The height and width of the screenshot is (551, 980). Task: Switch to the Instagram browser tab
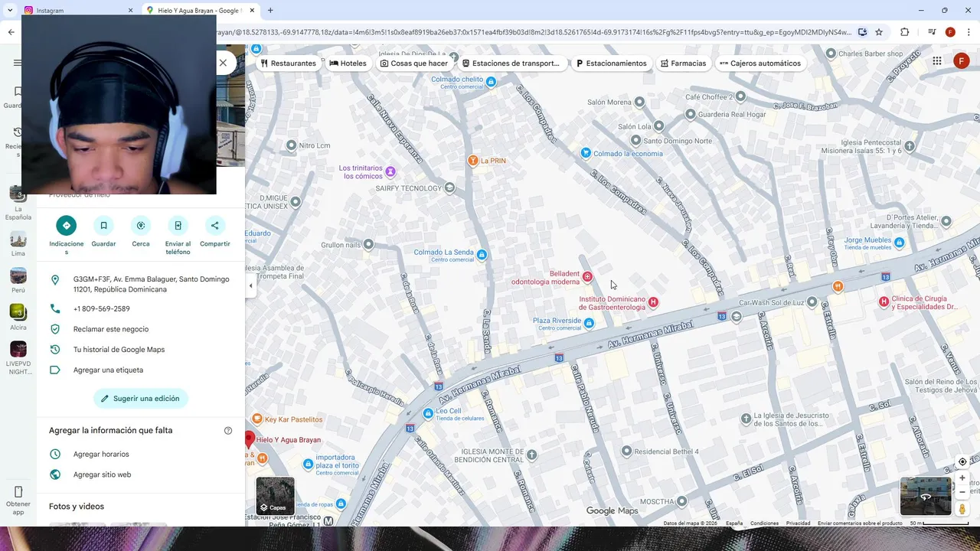coord(79,10)
